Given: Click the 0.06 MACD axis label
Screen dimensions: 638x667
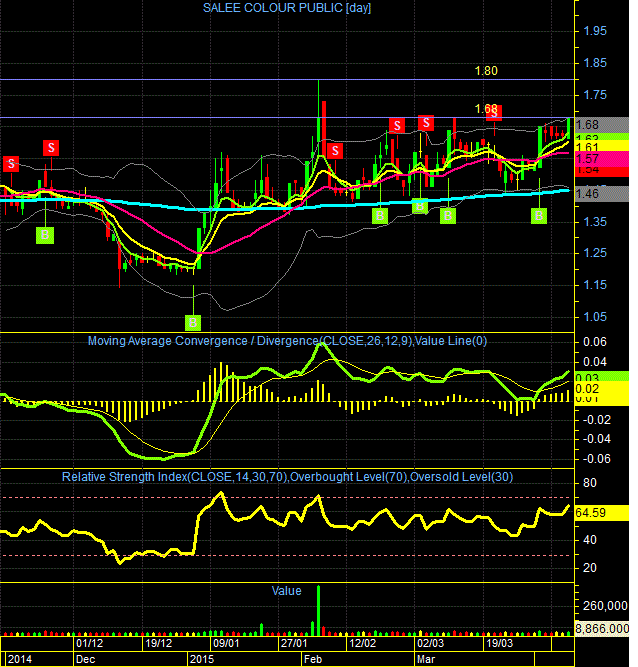Looking at the screenshot, I should click(595, 342).
